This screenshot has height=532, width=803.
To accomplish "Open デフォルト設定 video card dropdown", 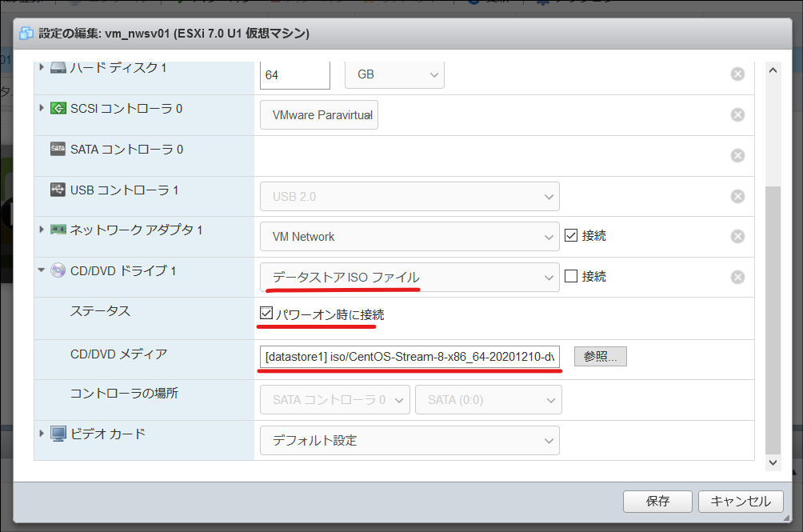I will [409, 440].
